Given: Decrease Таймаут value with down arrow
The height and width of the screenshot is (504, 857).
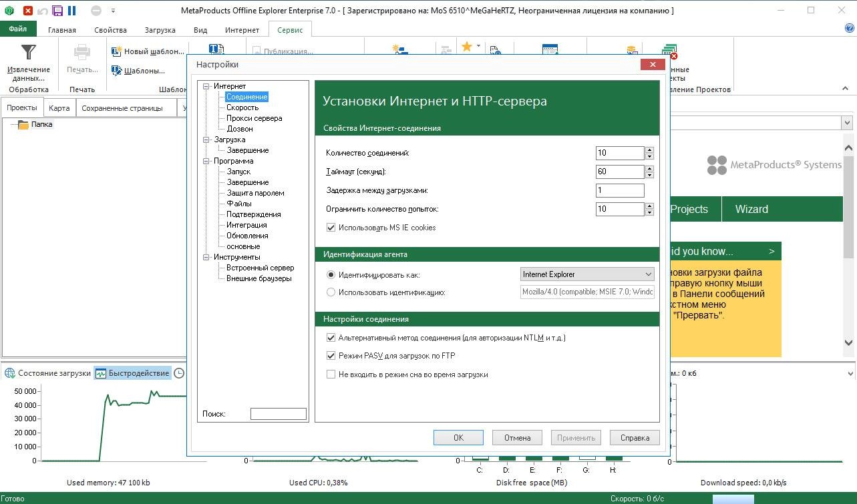Looking at the screenshot, I should 650,175.
